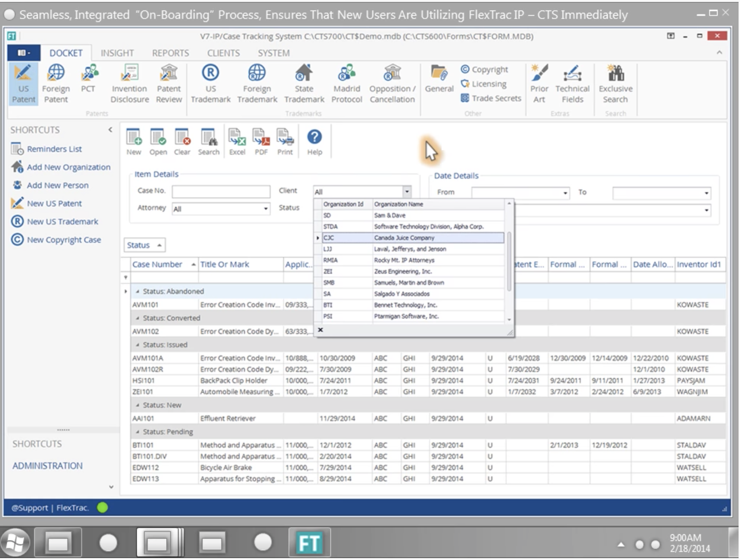
Task: Launch the Exclusive Search tool
Action: click(615, 83)
